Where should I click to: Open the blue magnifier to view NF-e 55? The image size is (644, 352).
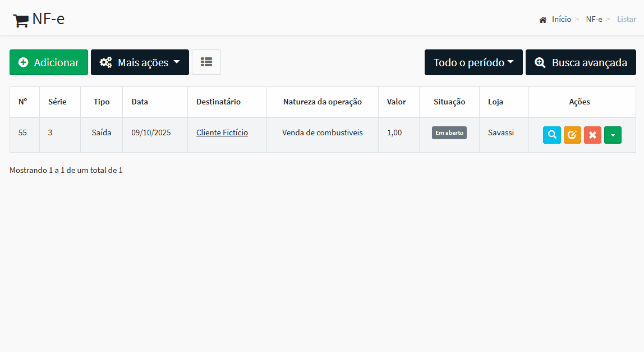[551, 135]
